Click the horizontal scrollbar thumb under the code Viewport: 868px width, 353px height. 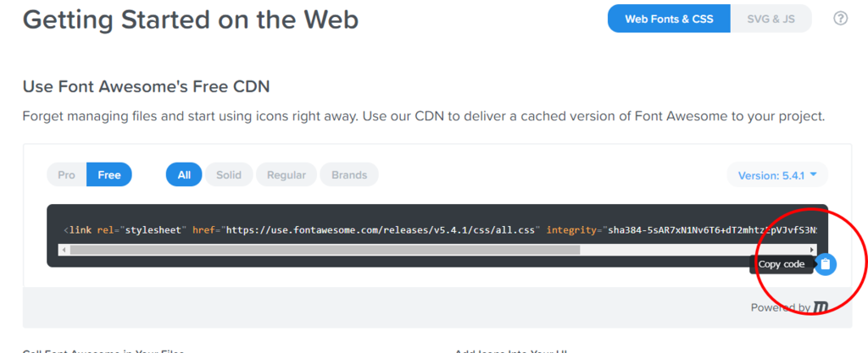(x=325, y=250)
